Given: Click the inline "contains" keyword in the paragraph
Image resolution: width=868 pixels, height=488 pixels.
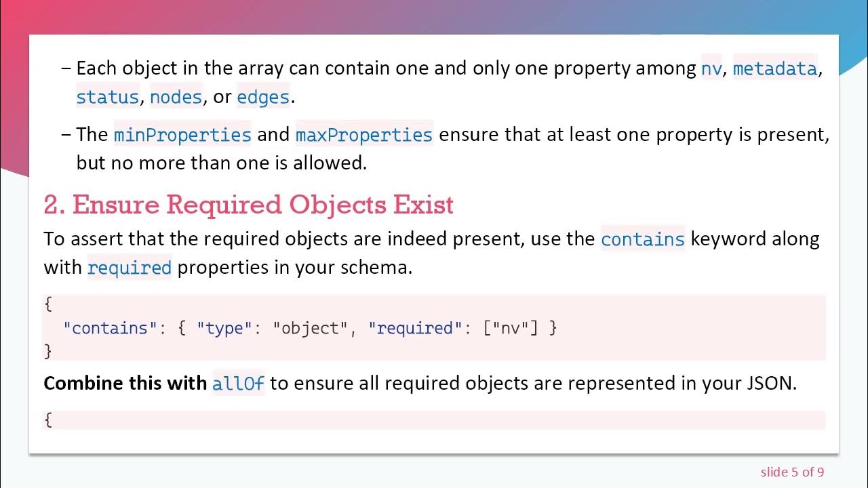Looking at the screenshot, I should [643, 239].
